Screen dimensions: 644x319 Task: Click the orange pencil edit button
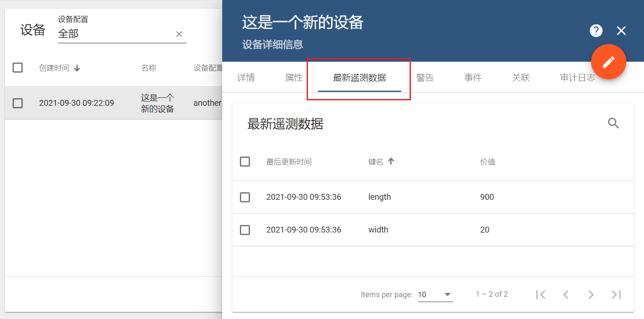tap(609, 62)
